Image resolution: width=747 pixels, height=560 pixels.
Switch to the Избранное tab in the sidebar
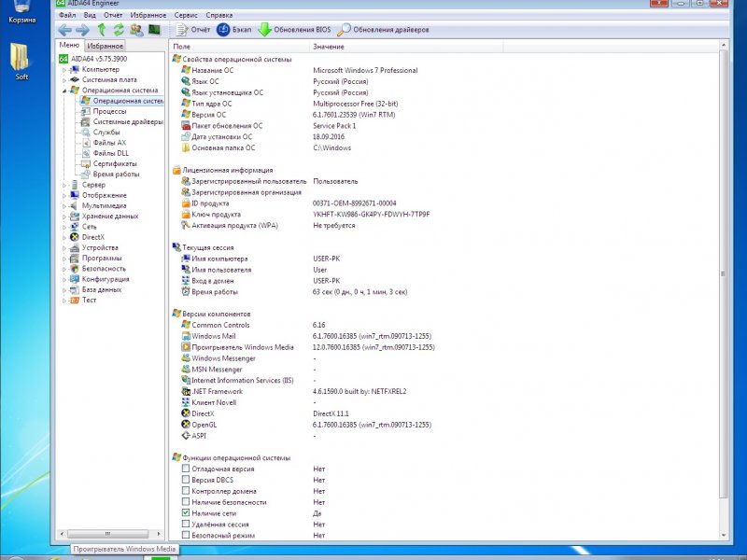[106, 46]
